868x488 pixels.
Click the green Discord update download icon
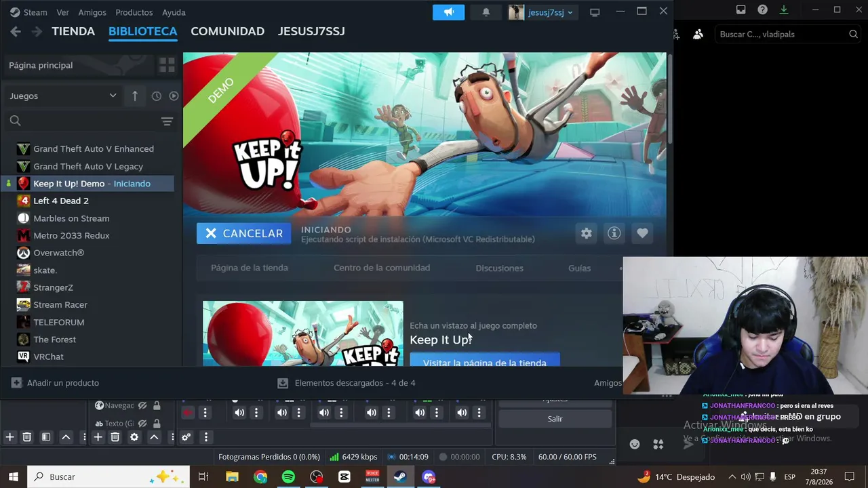point(784,9)
